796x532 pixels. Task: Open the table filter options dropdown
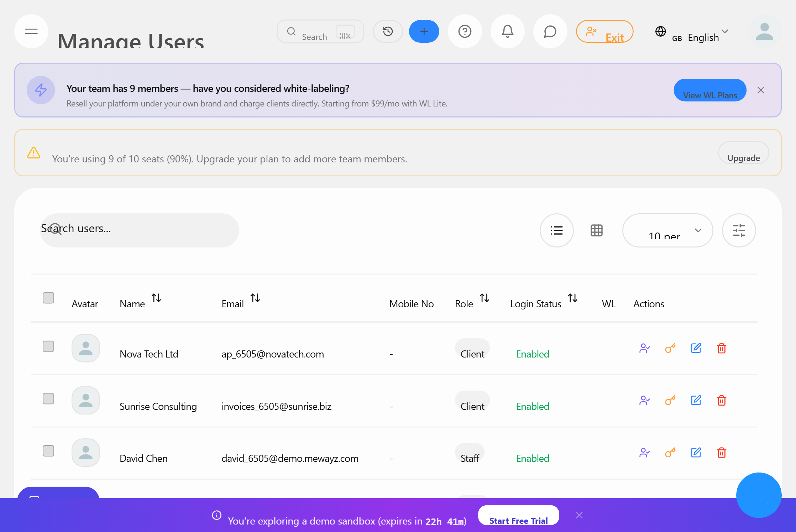tap(739, 230)
